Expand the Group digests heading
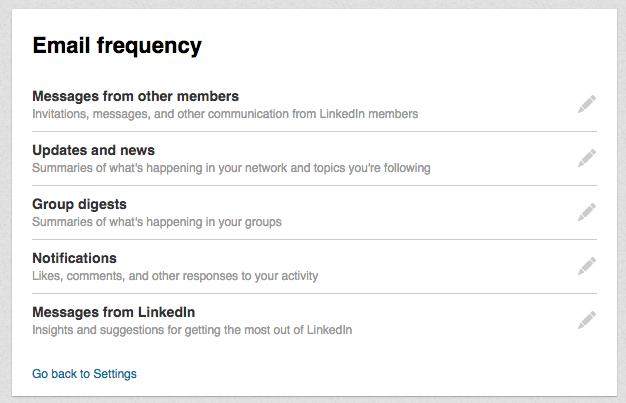 pyautogui.click(x=79, y=204)
